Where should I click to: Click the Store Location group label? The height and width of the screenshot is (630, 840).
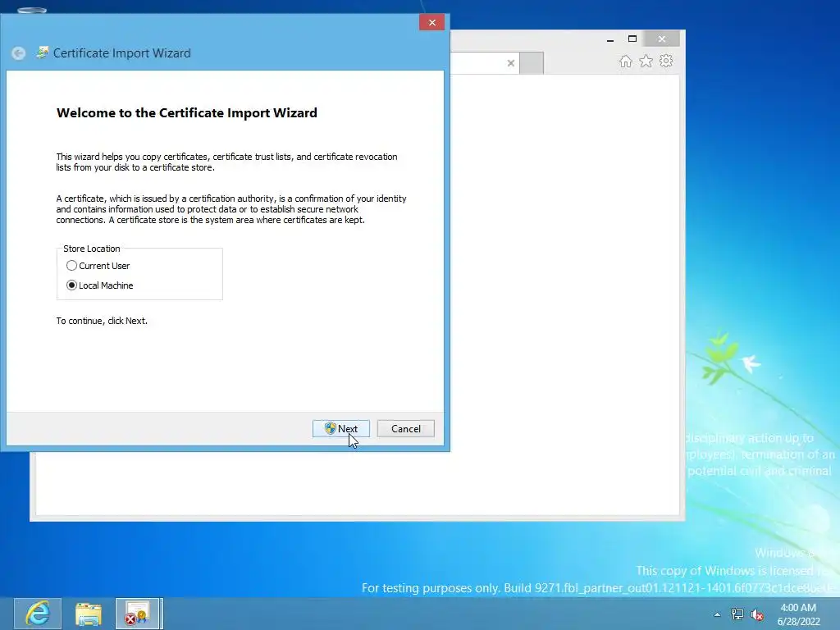(92, 249)
